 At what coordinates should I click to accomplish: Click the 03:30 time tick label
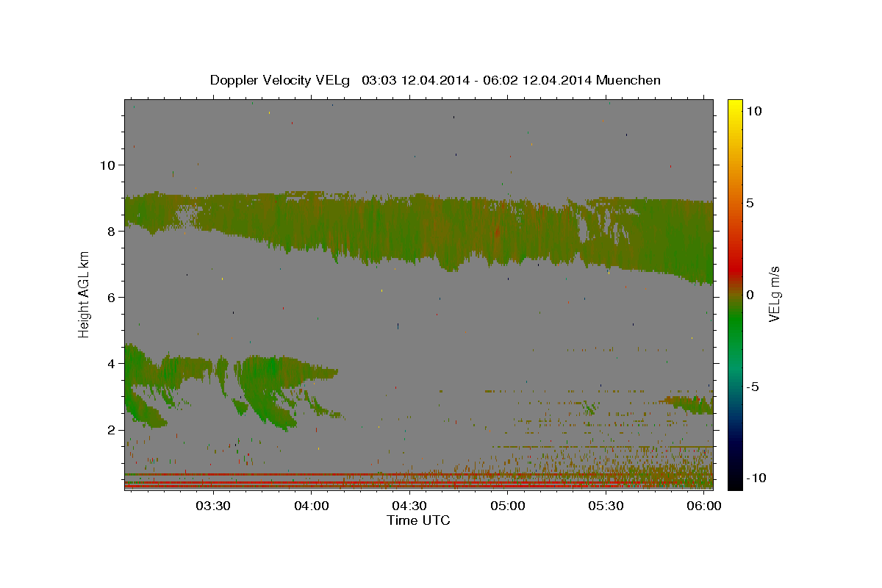[x=213, y=506]
